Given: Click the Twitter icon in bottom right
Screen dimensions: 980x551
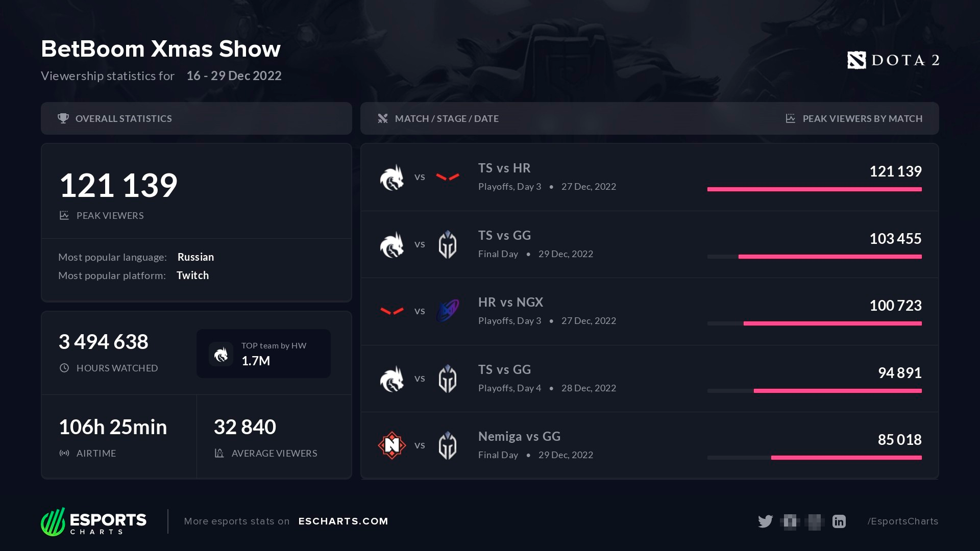Looking at the screenshot, I should pos(765,521).
